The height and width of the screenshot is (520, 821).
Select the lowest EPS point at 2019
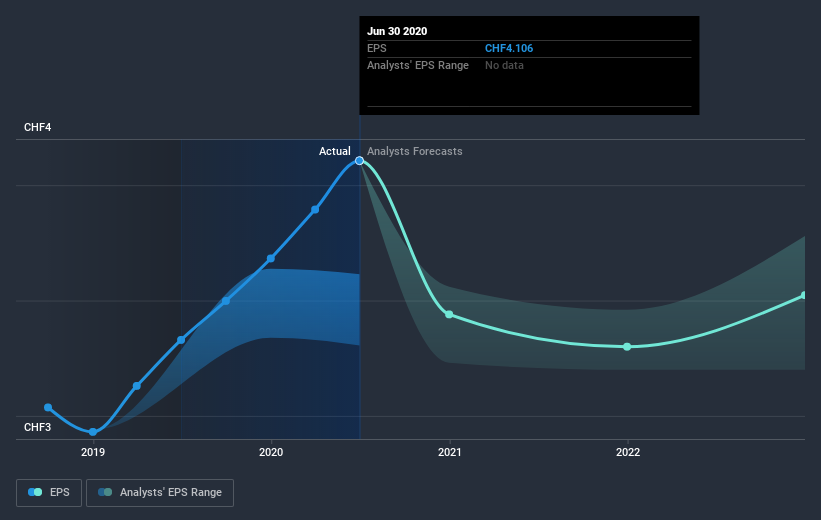tap(93, 432)
